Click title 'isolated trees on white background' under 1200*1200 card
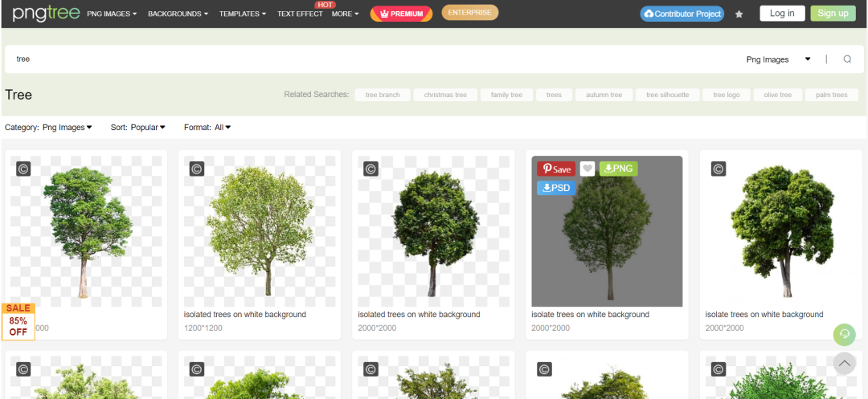 (244, 315)
